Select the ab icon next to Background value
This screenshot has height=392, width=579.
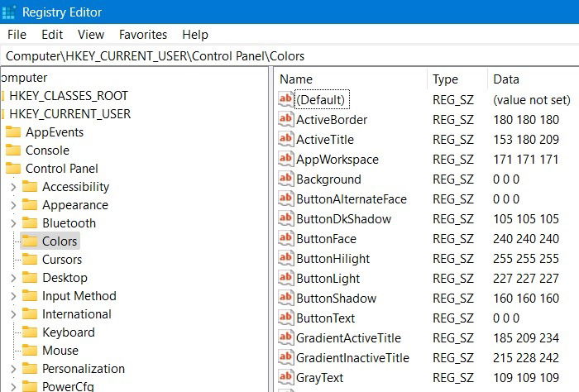click(x=286, y=179)
